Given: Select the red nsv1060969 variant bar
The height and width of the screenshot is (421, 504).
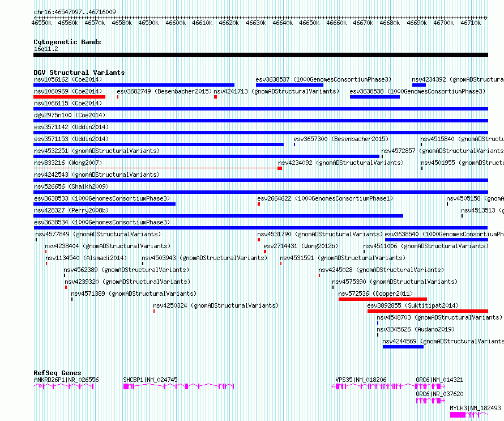Looking at the screenshot, I should click(70, 97).
